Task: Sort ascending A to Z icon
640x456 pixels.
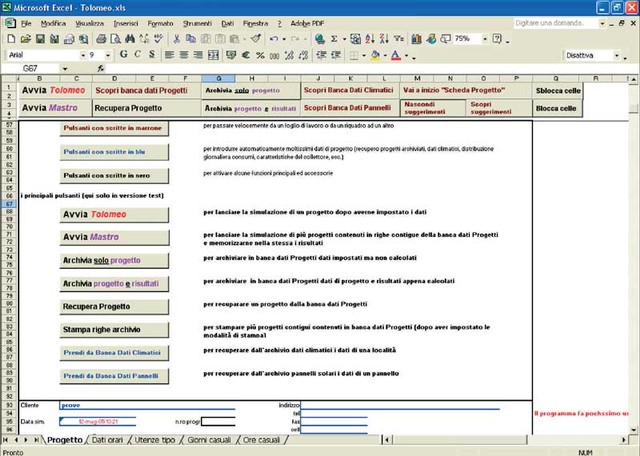Action: click(370, 39)
